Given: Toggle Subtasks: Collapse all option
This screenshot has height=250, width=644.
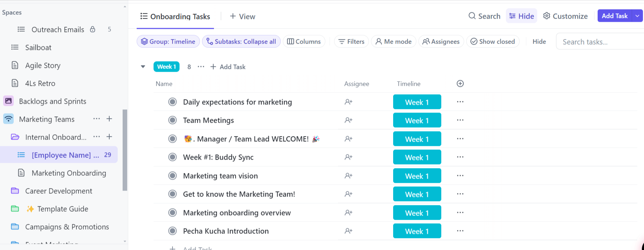Looking at the screenshot, I should 241,41.
